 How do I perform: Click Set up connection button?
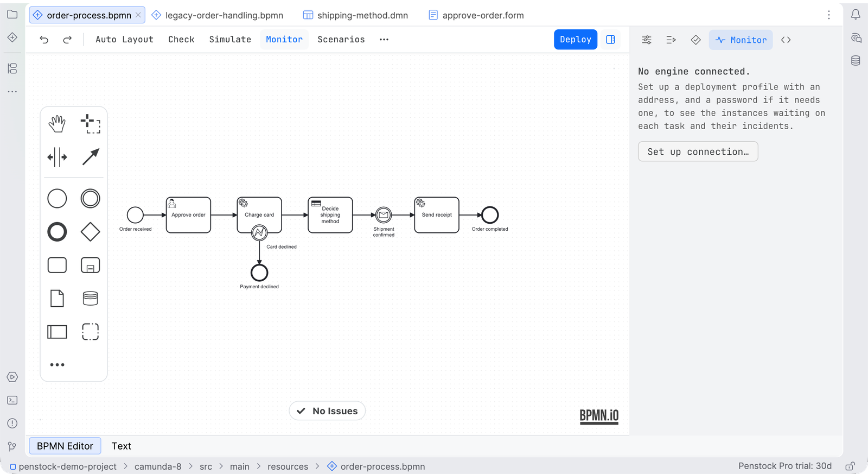click(x=698, y=152)
